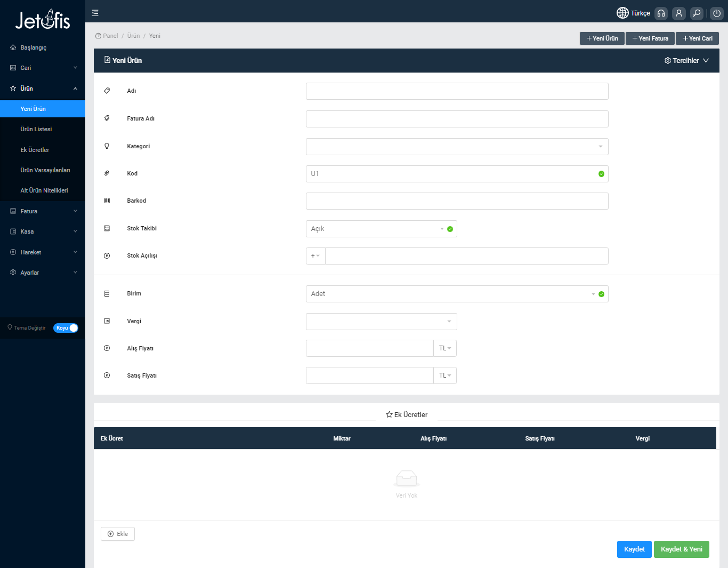Focus the Satış Fiyatı price input
Screen dimensions: 728x568
pyautogui.click(x=369, y=375)
